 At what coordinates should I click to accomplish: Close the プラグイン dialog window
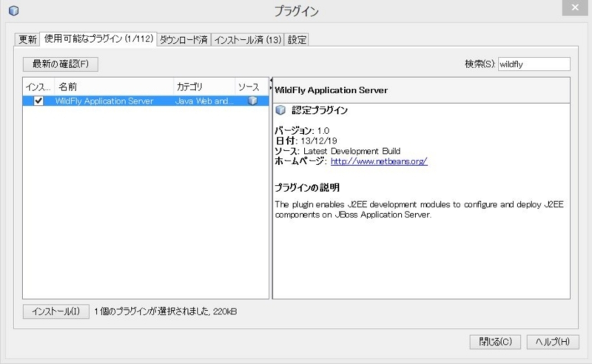575,8
